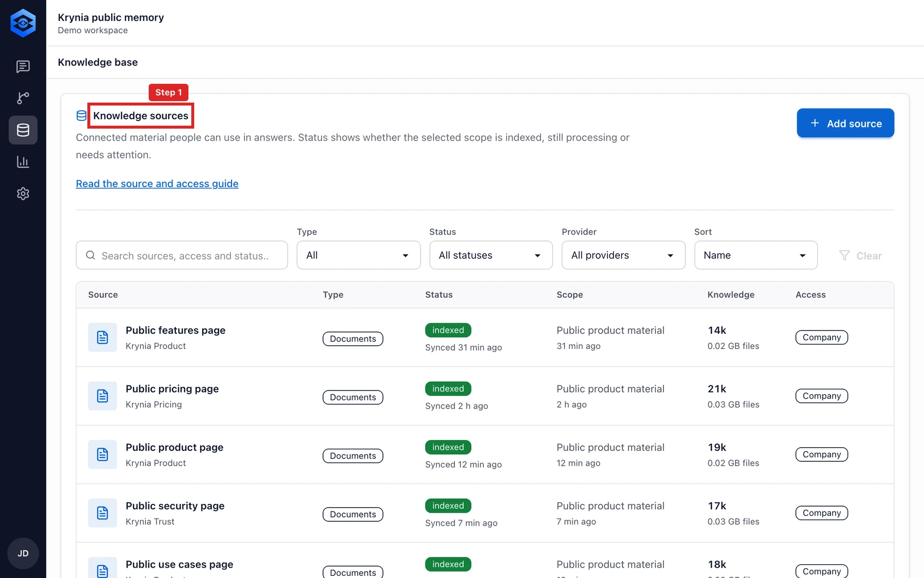Open the JD user avatar
924x578 pixels.
[x=23, y=553]
